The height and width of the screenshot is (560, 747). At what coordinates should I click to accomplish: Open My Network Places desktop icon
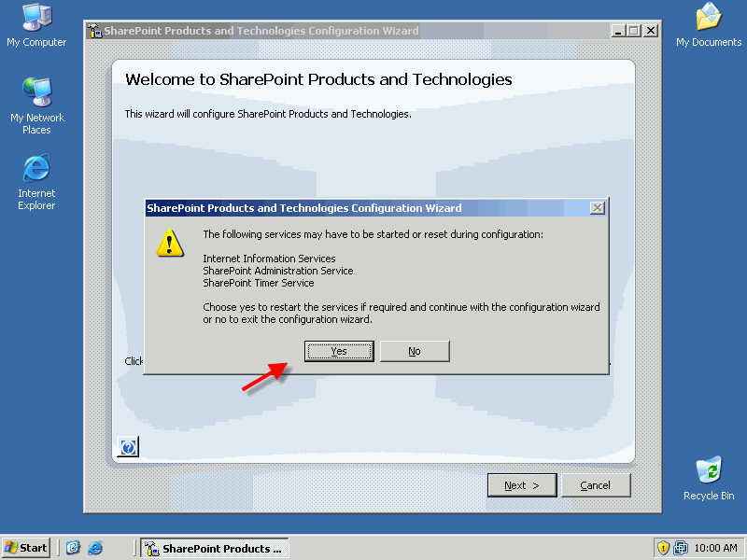click(36, 106)
